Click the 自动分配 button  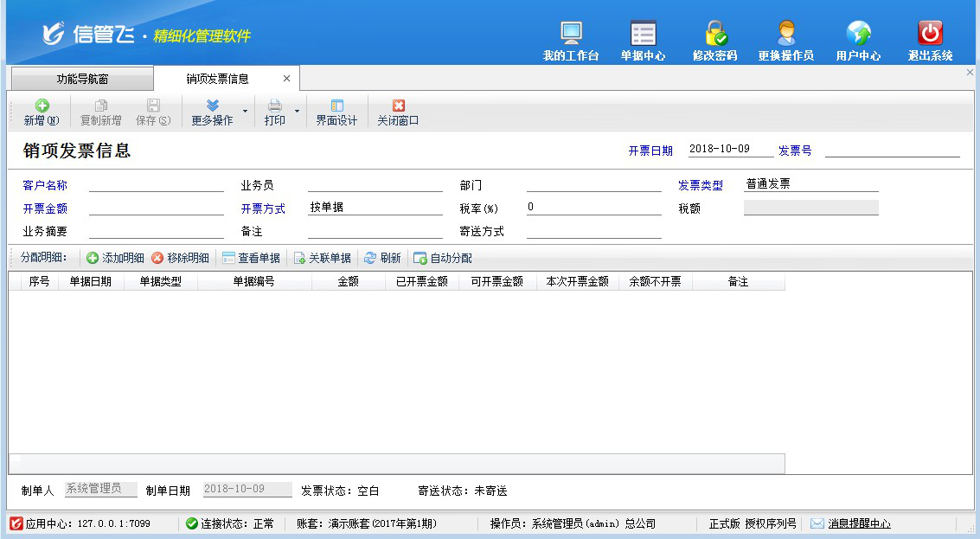(x=443, y=258)
